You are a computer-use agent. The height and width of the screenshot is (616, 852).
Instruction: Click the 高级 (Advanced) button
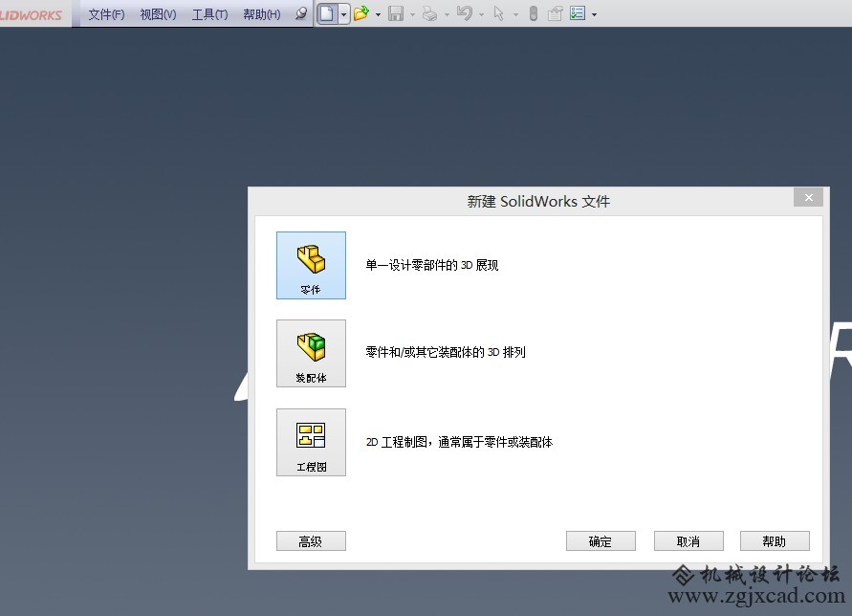(x=311, y=541)
